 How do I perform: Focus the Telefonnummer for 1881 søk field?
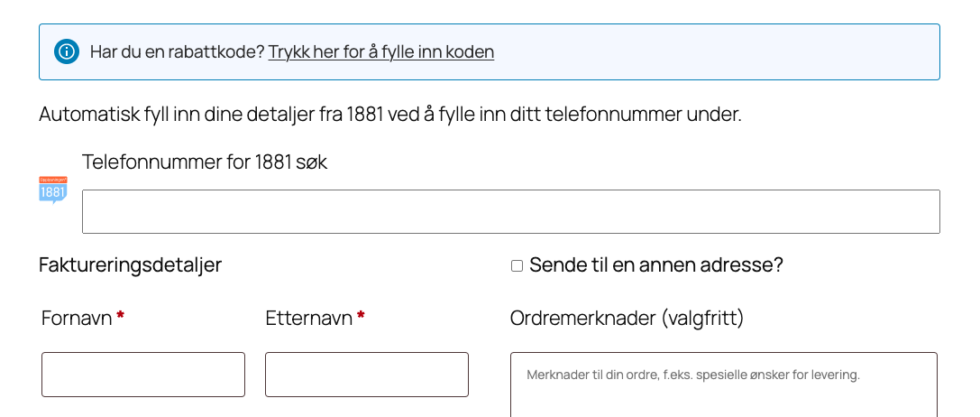point(510,212)
